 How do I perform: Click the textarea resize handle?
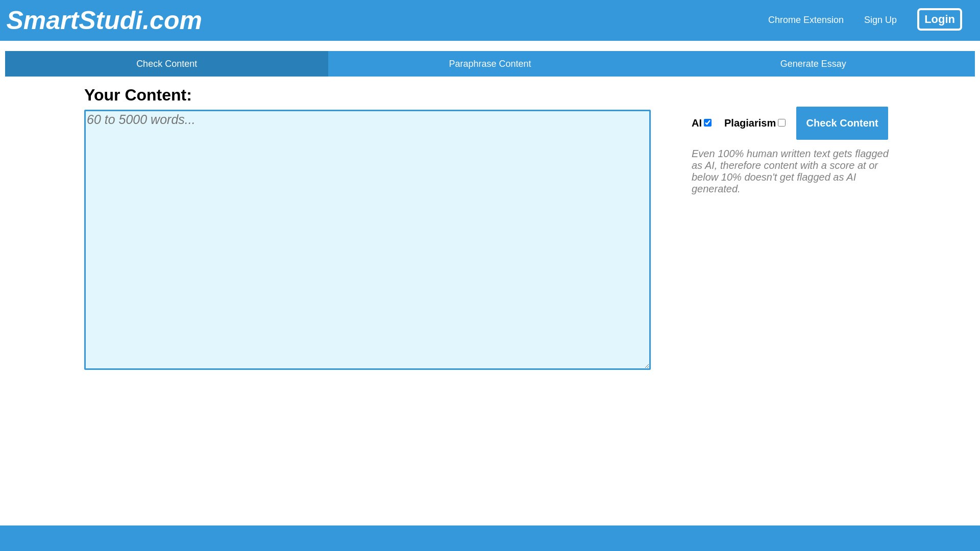coord(647,365)
